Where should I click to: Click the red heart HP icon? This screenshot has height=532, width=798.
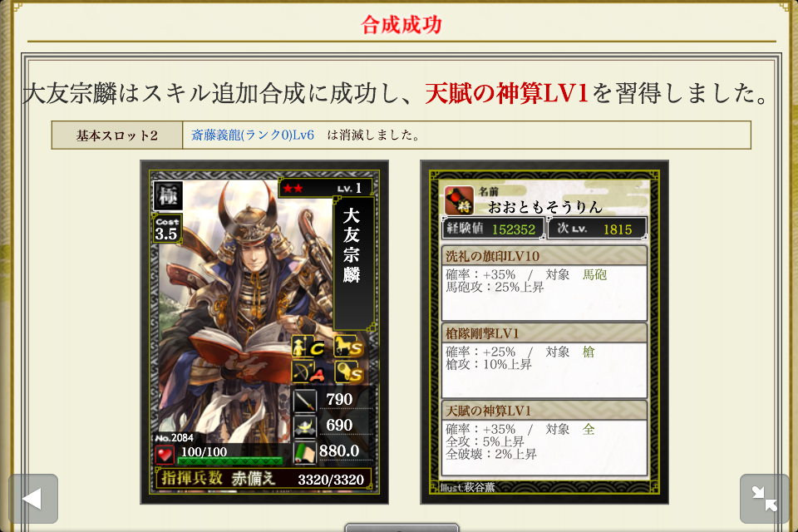(165, 454)
